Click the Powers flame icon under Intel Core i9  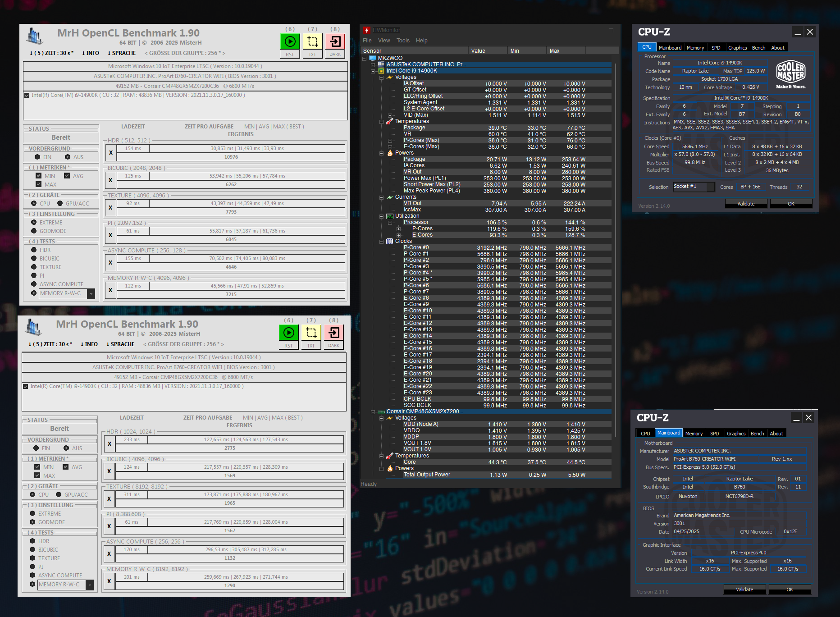point(390,153)
